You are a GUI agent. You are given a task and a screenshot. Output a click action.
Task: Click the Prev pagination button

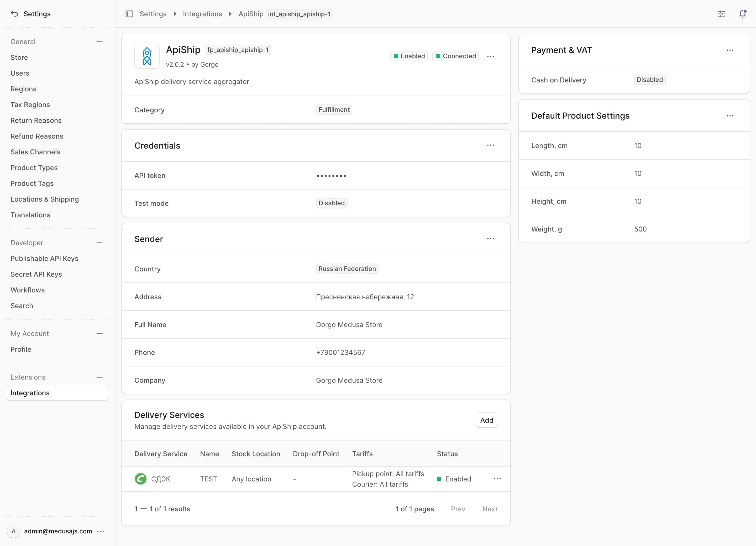[458, 509]
